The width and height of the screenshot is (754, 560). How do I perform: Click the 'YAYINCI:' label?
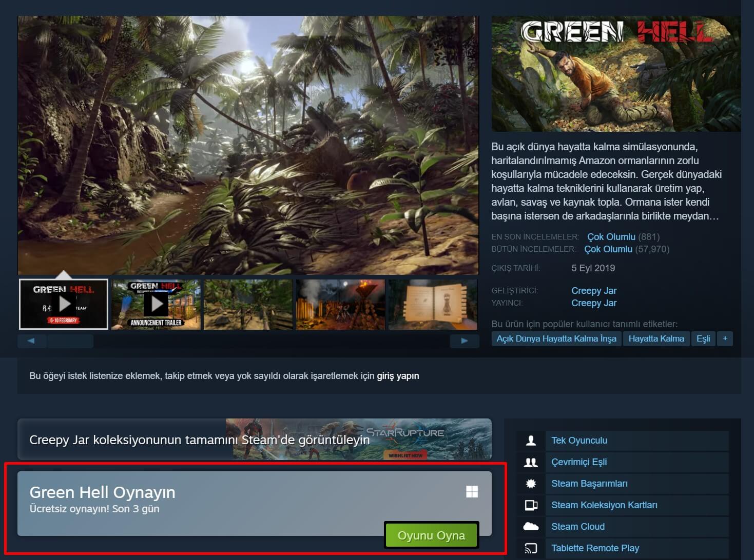tap(507, 303)
